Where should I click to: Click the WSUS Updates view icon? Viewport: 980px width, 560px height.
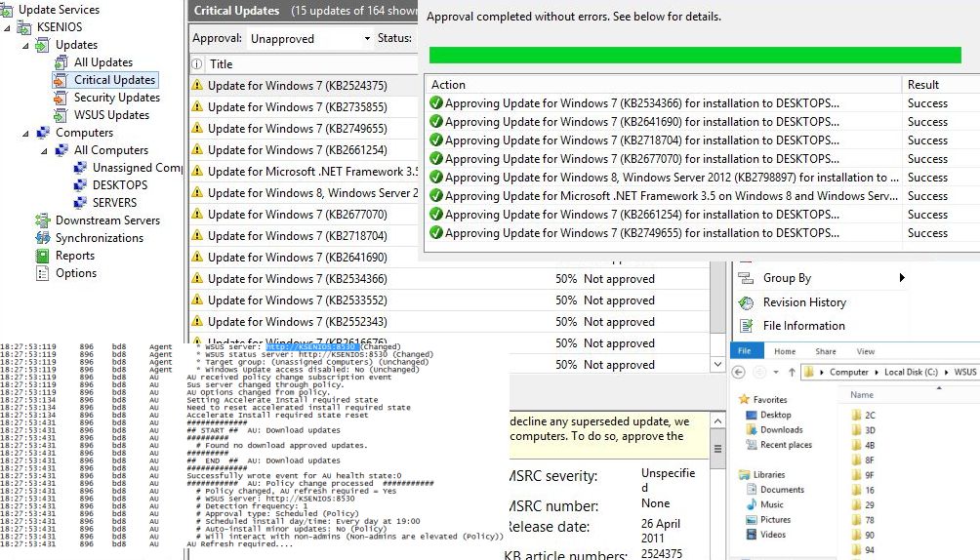coord(61,115)
